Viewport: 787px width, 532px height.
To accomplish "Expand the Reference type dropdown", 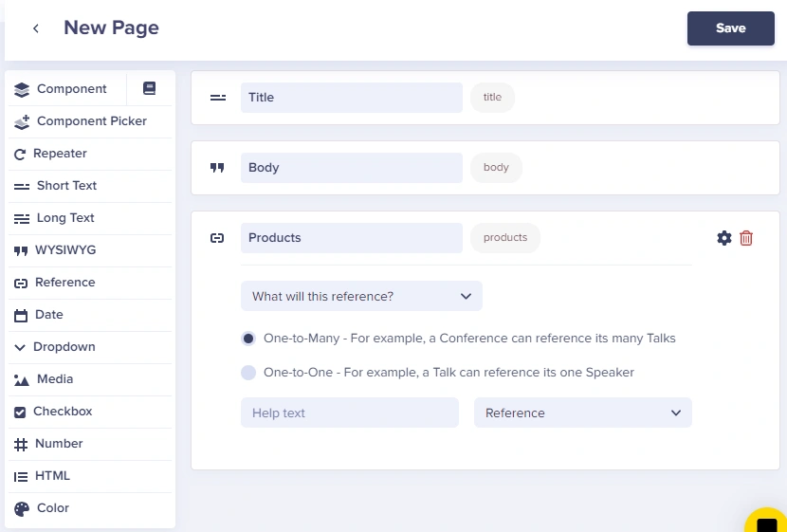I will tap(583, 413).
